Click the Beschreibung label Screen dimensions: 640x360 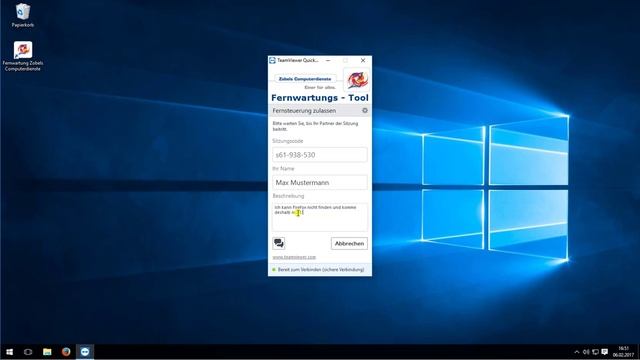[x=288, y=196]
